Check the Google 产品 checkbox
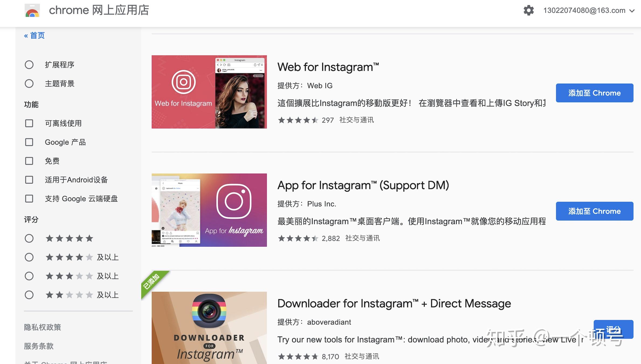641x364 pixels. tap(29, 142)
